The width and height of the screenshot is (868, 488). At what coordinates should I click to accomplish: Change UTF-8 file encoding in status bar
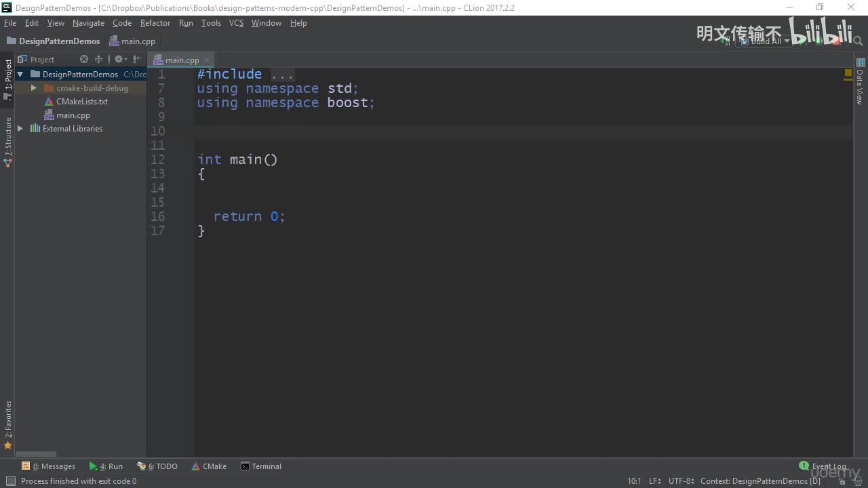pyautogui.click(x=682, y=481)
